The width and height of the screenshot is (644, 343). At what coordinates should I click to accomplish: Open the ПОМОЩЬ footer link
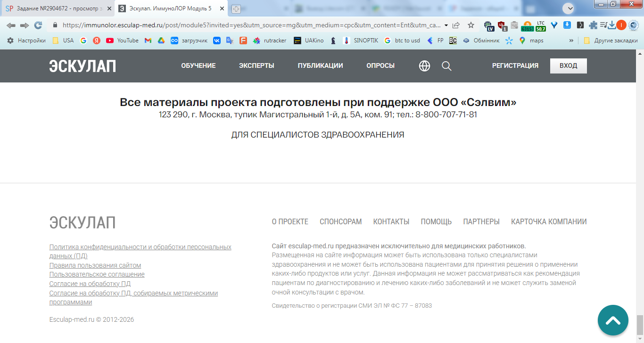click(x=436, y=221)
